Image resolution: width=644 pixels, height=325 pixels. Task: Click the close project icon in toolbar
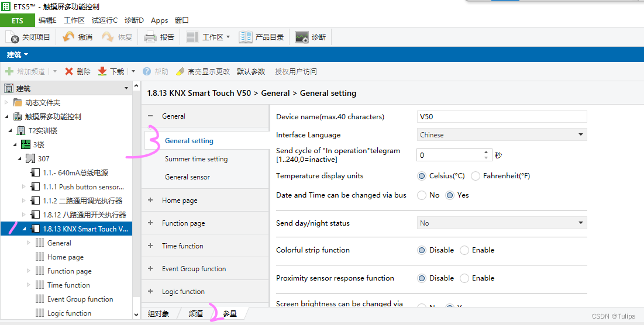click(12, 37)
